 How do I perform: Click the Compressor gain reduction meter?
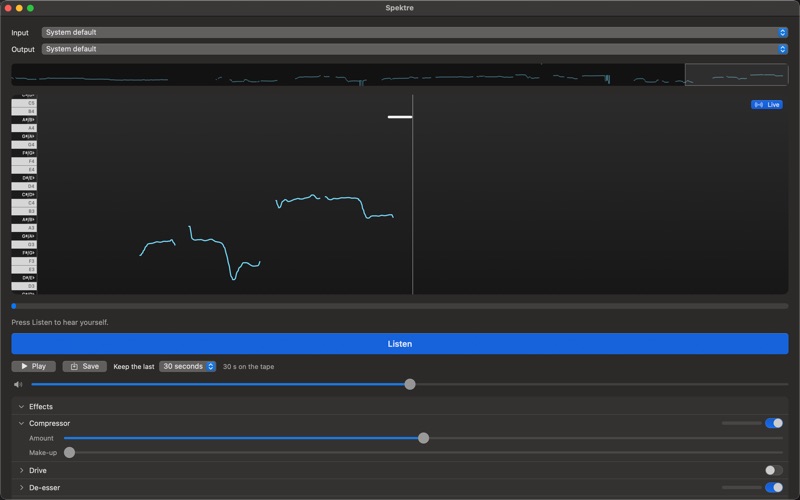coord(741,423)
